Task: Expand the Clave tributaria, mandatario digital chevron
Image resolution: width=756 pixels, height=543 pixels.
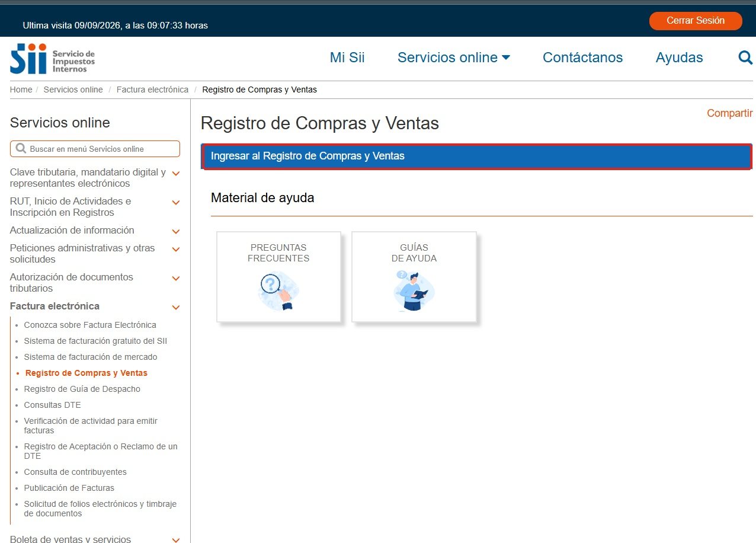Action: point(176,174)
